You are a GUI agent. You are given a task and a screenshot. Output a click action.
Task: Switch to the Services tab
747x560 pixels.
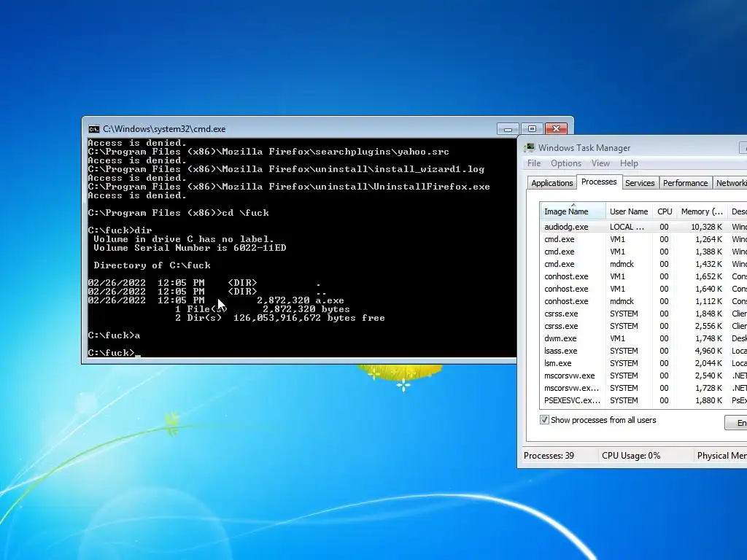[640, 183]
